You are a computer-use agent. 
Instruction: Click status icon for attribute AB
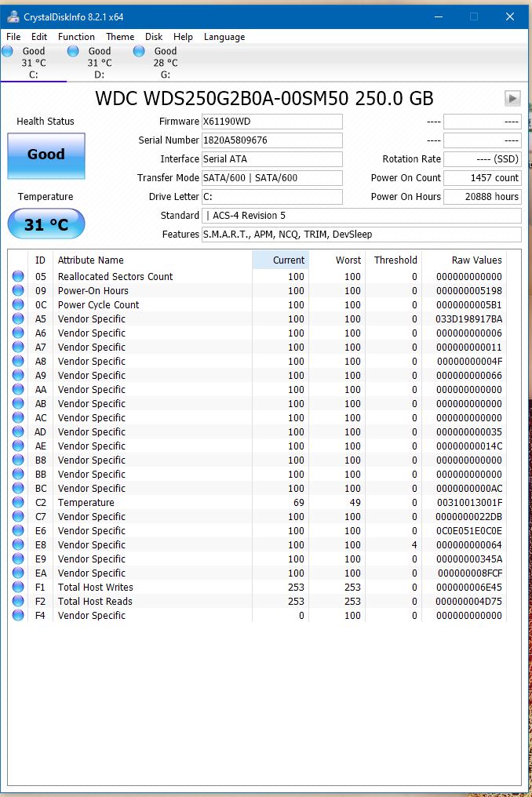click(18, 403)
